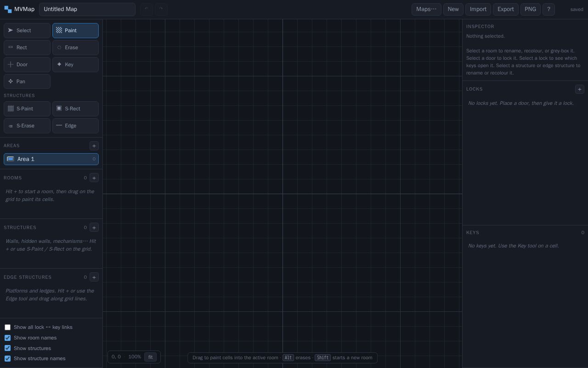
Task: Enable Show all lock key links
Action: [x=7, y=328]
